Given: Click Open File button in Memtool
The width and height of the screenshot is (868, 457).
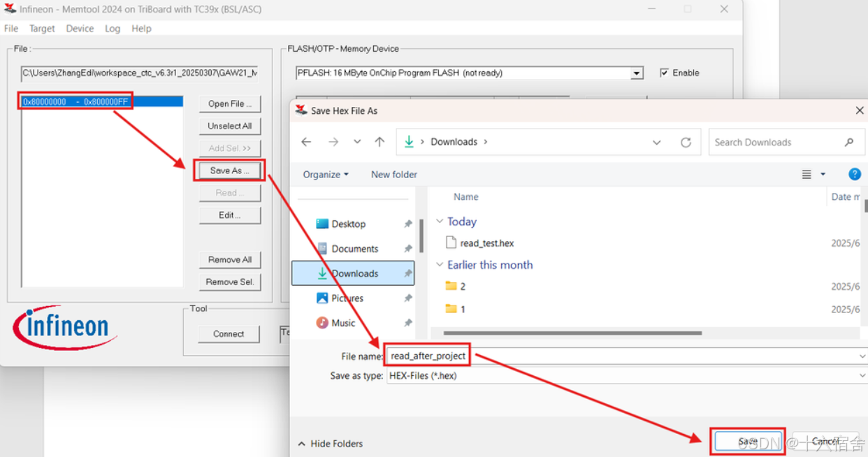Looking at the screenshot, I should [x=229, y=103].
